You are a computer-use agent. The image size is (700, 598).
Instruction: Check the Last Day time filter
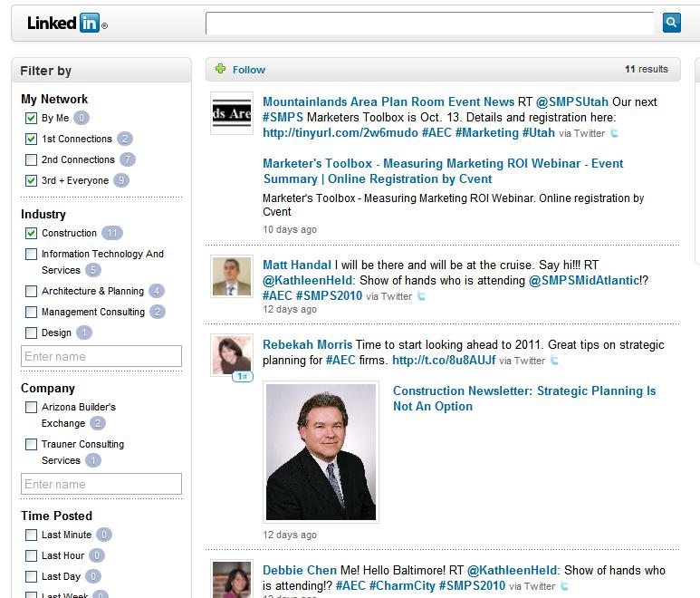[32, 576]
